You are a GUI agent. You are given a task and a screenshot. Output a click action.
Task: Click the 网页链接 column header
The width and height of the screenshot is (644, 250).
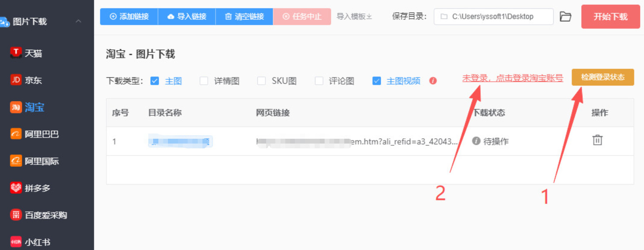(273, 113)
